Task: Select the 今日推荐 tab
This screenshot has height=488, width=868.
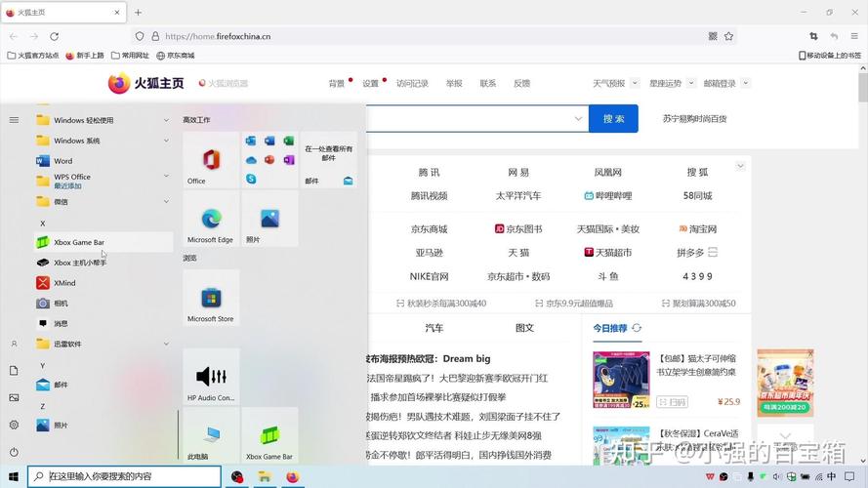Action: [x=610, y=328]
